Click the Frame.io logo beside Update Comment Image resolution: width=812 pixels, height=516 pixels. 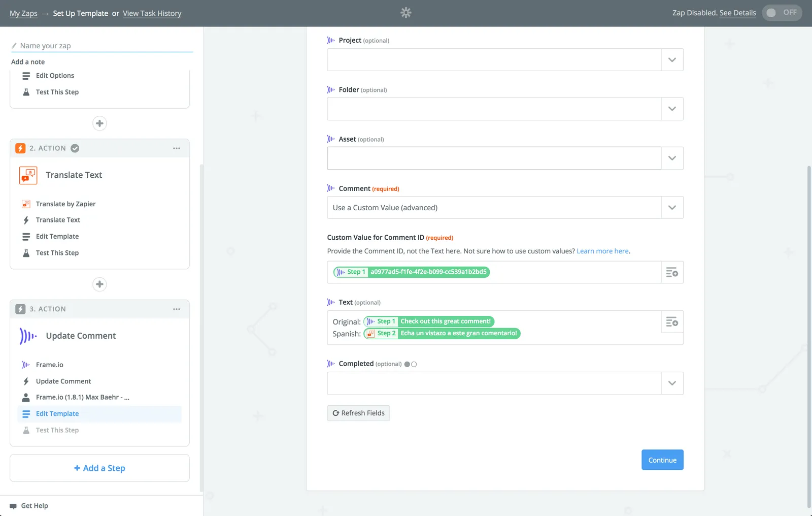(28, 336)
